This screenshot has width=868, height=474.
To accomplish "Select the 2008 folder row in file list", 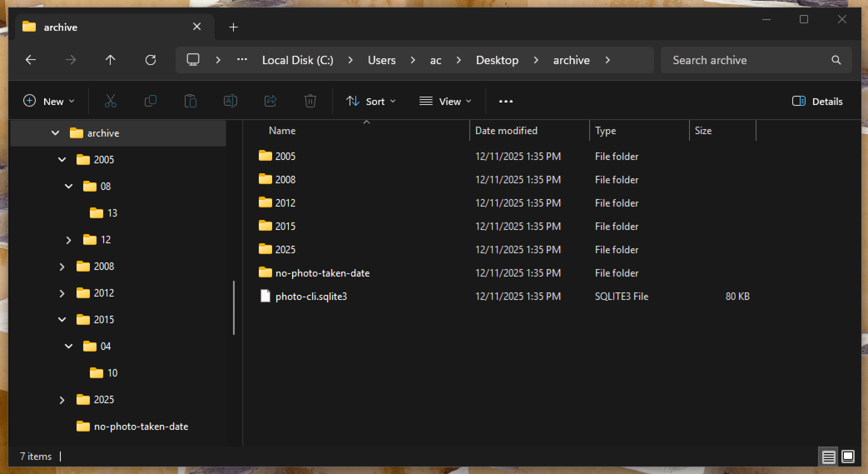I will point(503,180).
